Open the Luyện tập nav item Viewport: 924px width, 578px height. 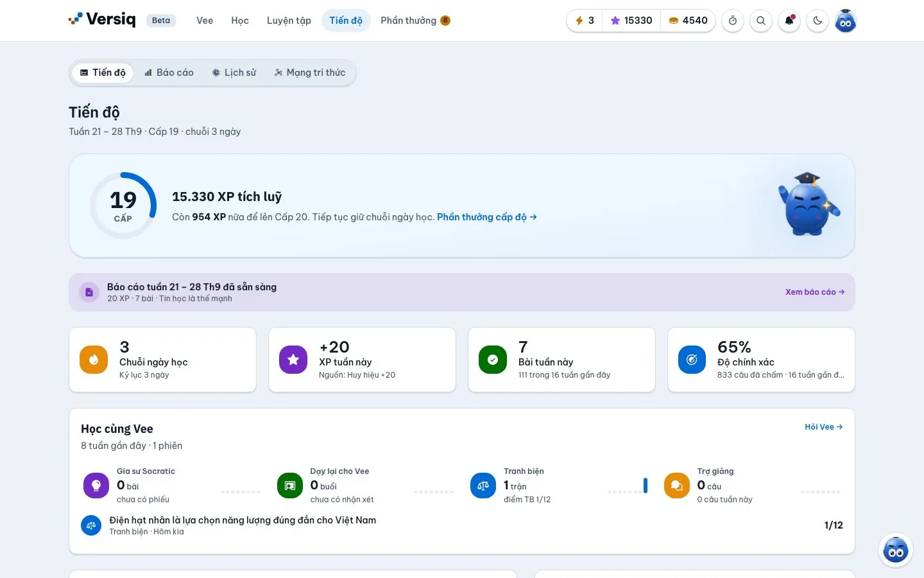pyautogui.click(x=289, y=21)
